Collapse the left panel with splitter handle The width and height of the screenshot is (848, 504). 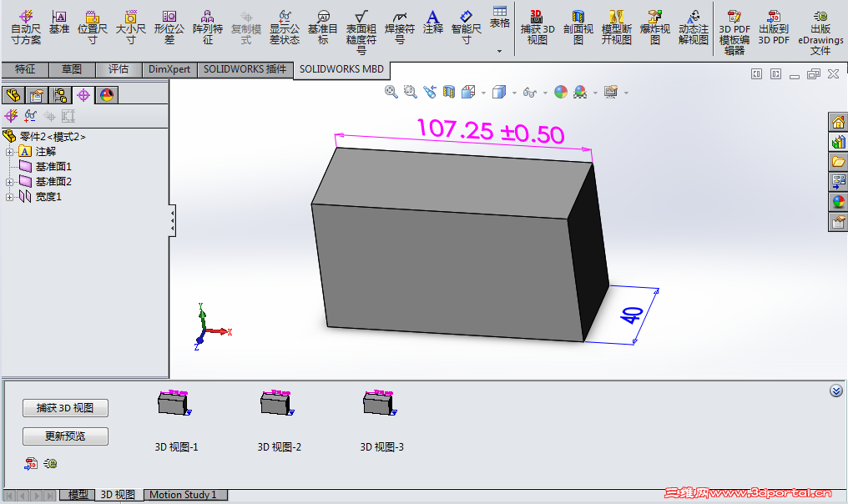point(172,220)
